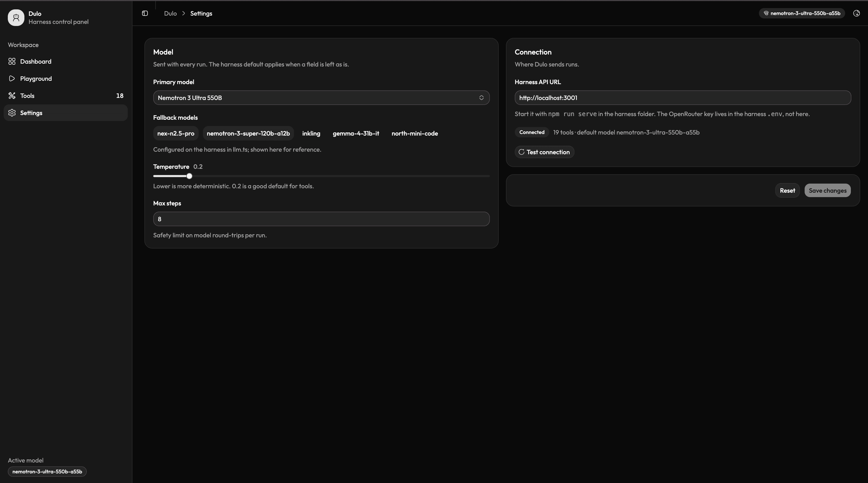Viewport: 868px width, 483px height.
Task: Click the Active model badge in sidebar
Action: (x=47, y=472)
